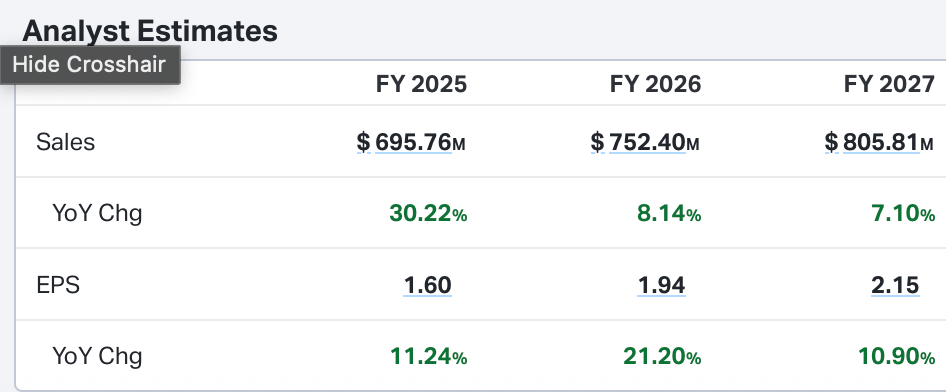Click the FY 2026 EPS value 1.94
Viewport: 946px width, 392px height.
[x=661, y=285]
